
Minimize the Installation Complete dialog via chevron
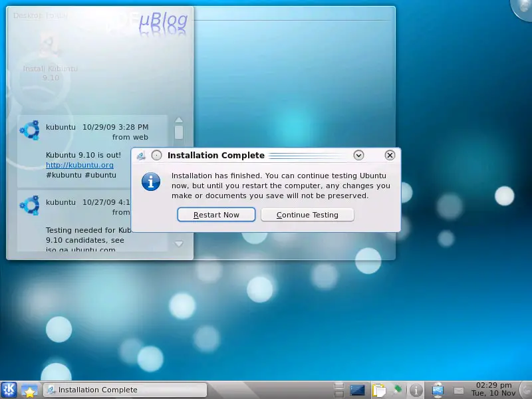[x=358, y=156]
